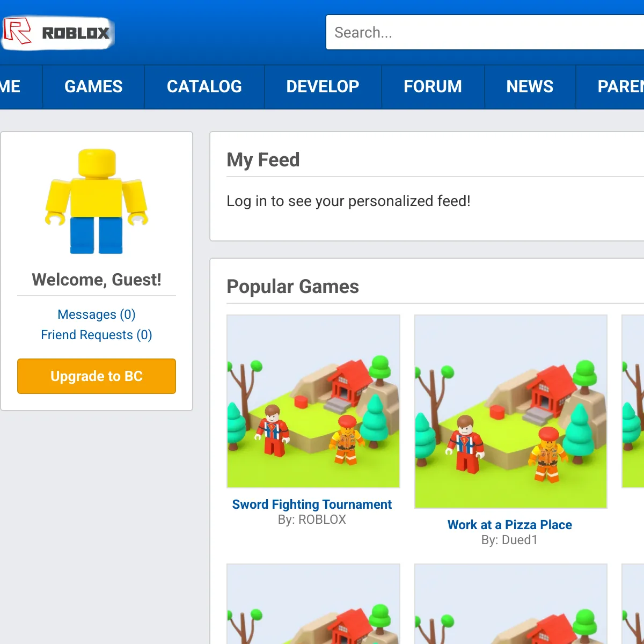Image resolution: width=644 pixels, height=644 pixels.
Task: Click the Upgrade to BC button
Action: 97,376
